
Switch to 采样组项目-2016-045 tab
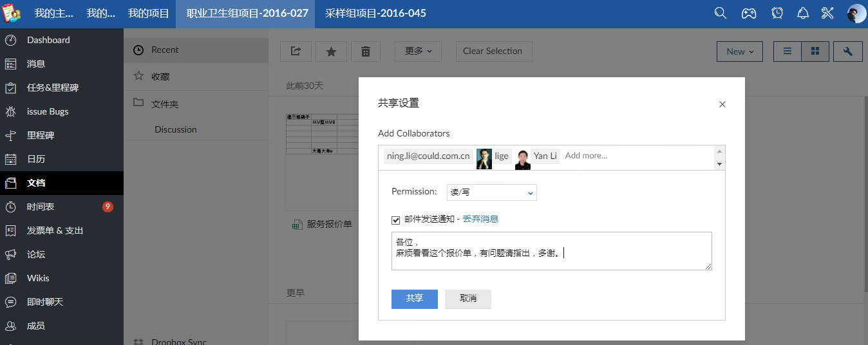click(375, 13)
